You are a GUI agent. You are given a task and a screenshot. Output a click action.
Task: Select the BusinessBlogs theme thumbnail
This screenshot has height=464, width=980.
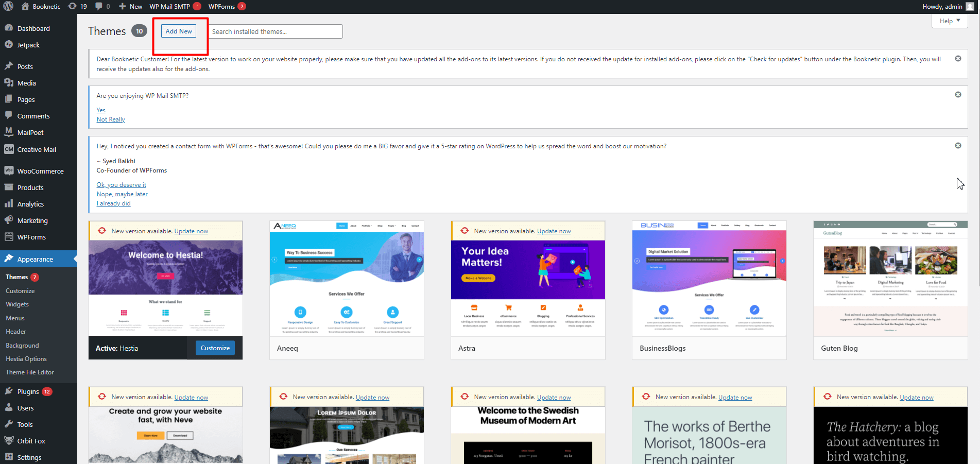point(709,279)
